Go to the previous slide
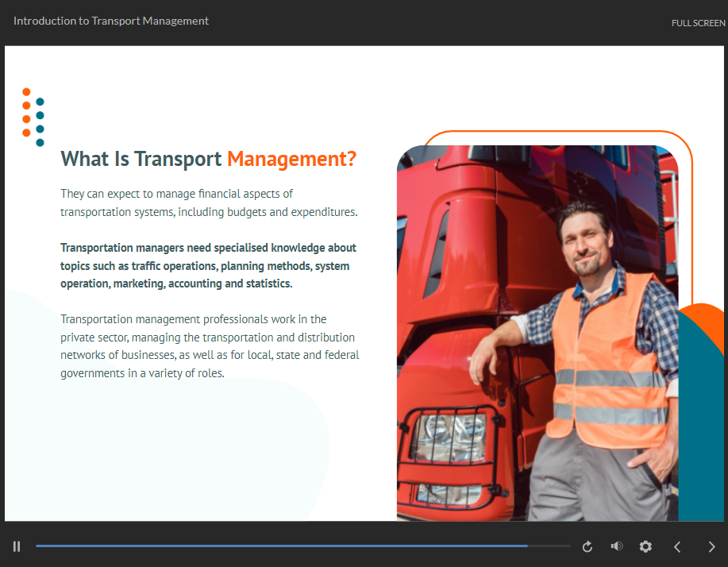 [x=677, y=546]
